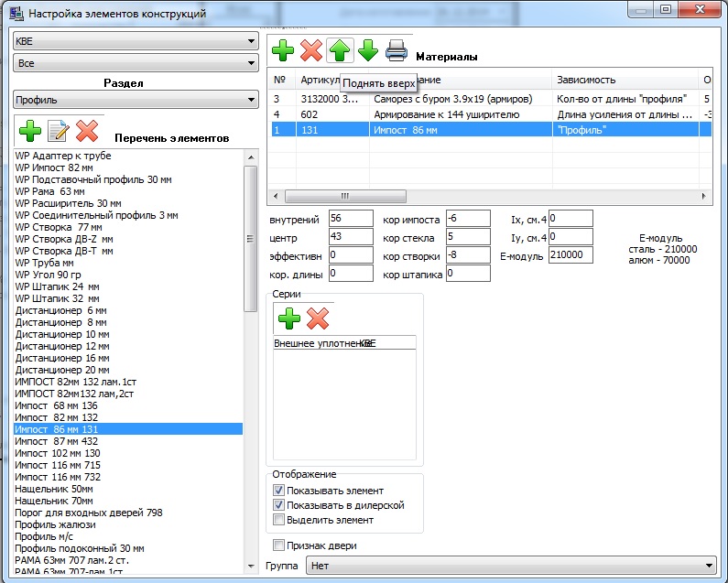The width and height of the screenshot is (728, 583).
Task: Delete selected element from elements list
Action: [x=87, y=131]
